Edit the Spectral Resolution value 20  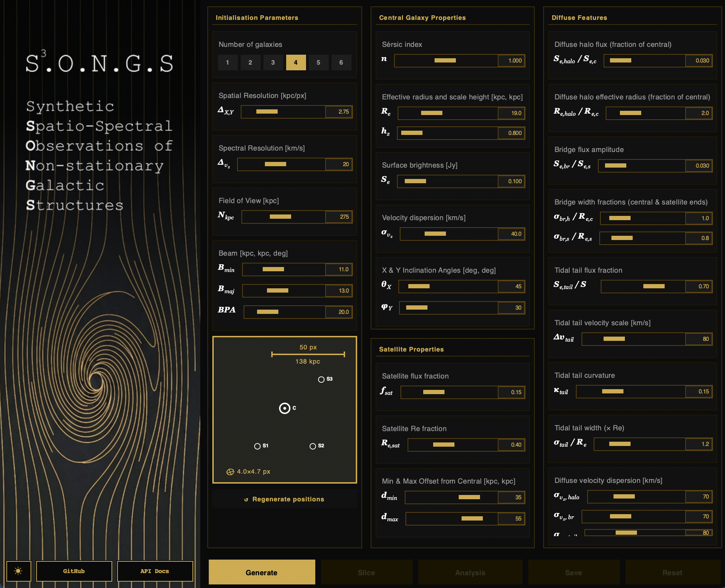pos(339,164)
